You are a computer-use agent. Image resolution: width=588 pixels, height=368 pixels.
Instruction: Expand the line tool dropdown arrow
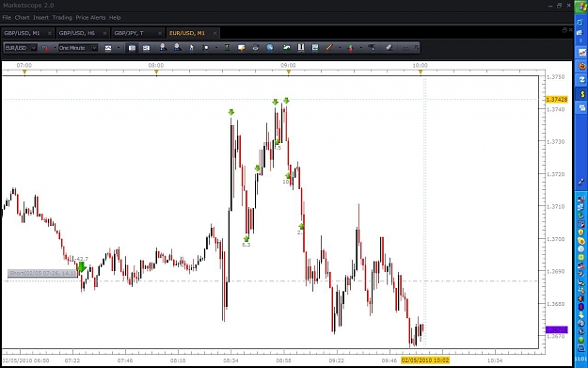[340, 48]
